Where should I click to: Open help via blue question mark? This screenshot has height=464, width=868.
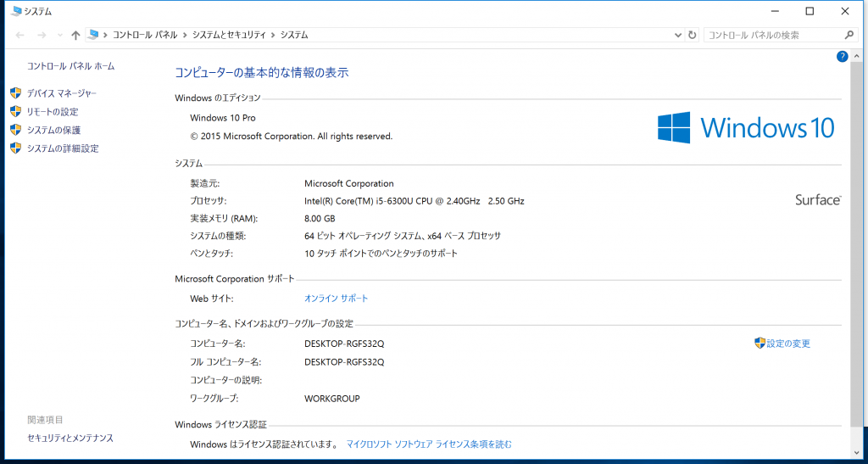click(x=842, y=56)
